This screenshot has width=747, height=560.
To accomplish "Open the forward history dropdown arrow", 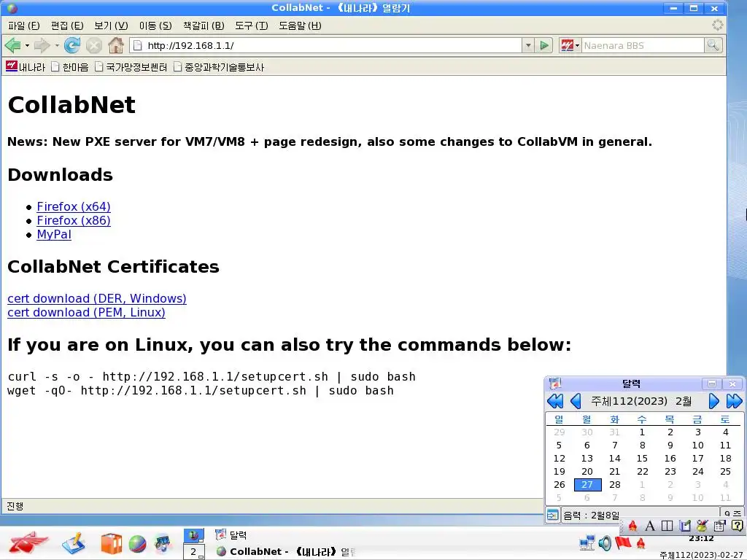I will (57, 46).
